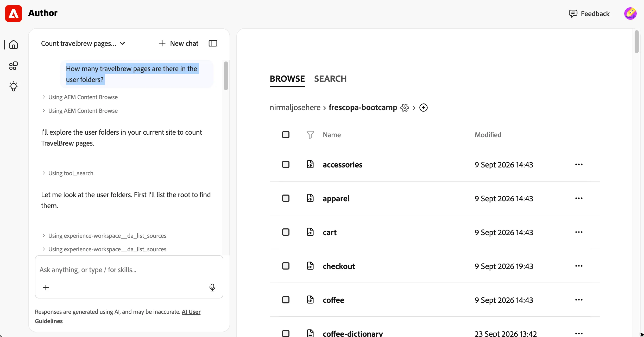Open site settings gear beside frescopa-bootcamp

pyautogui.click(x=405, y=108)
